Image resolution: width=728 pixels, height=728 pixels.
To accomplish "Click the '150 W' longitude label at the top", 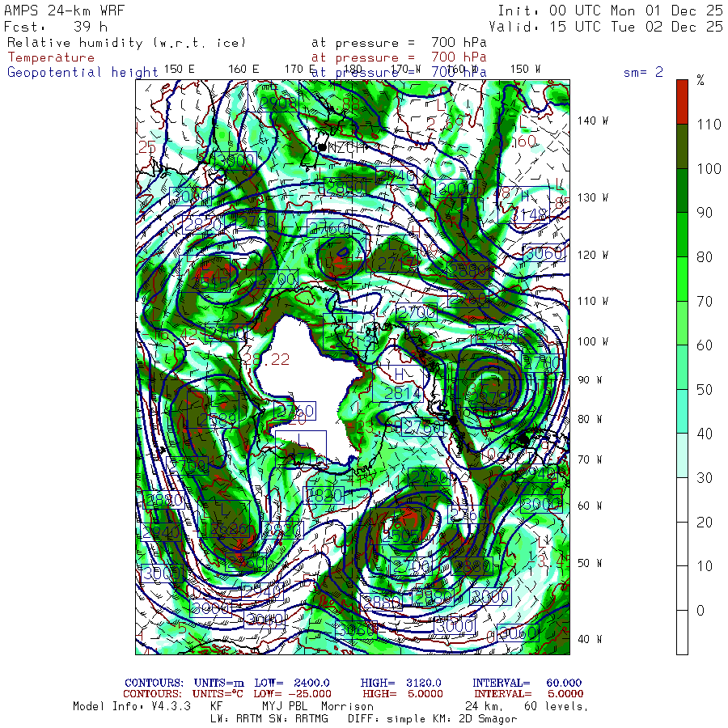I will pyautogui.click(x=525, y=70).
